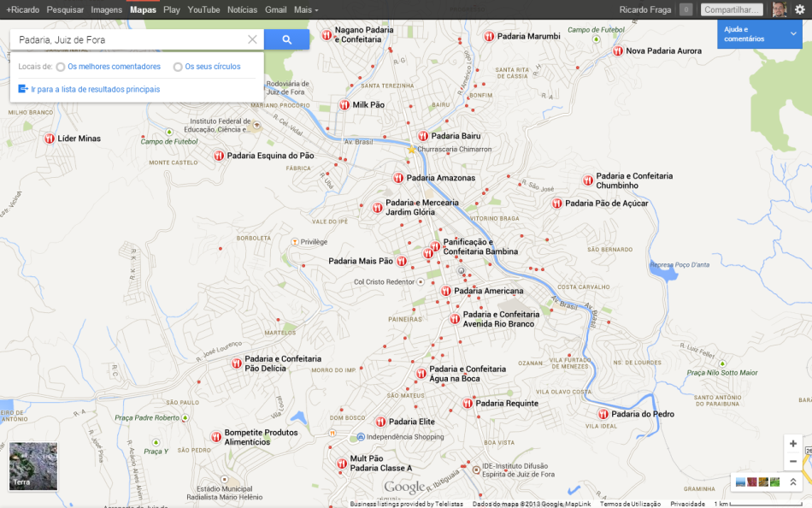812x508 pixels.
Task: Click the blue search magnifier button
Action: (286, 39)
